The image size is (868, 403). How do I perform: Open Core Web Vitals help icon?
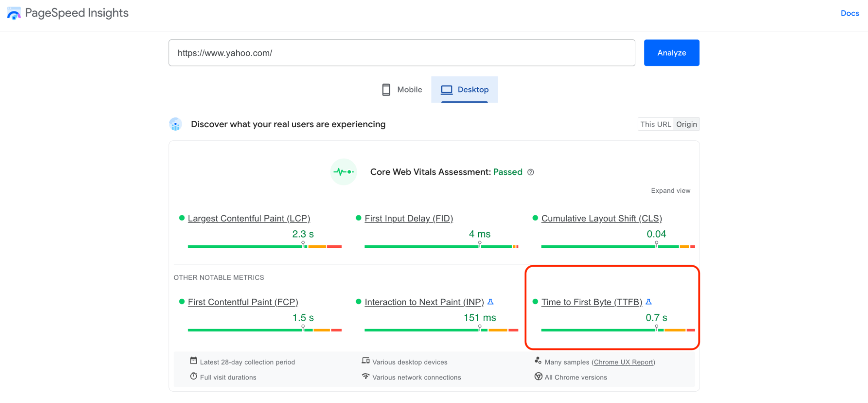click(x=531, y=172)
